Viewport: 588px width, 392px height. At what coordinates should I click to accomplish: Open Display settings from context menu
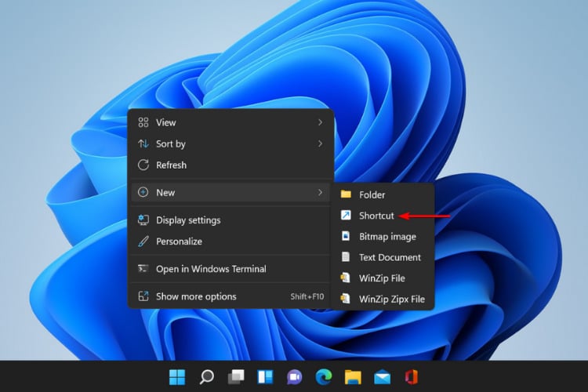click(x=230, y=220)
